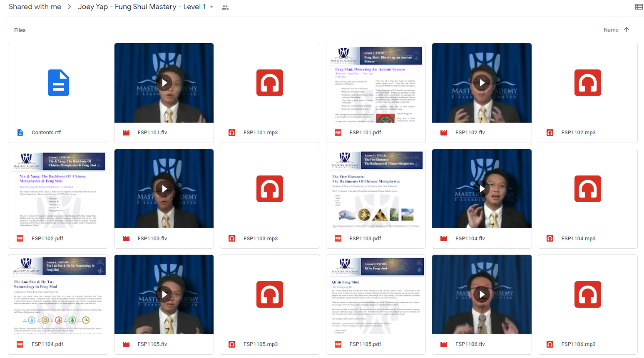Click video file icon next to FSP1102.flv
644x358 pixels.
444,133
